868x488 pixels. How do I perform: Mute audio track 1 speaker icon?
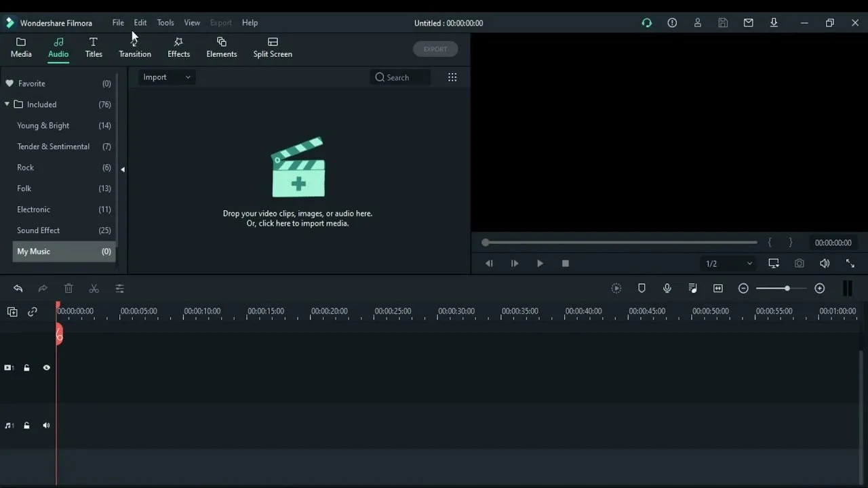[47, 426]
